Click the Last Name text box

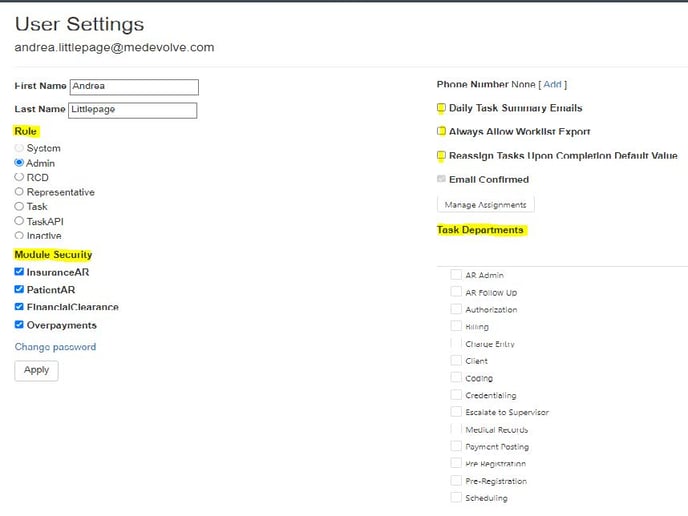(x=133, y=110)
